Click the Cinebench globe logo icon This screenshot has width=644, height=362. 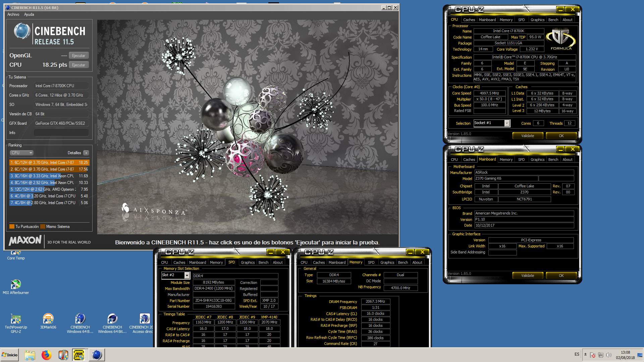tap(22, 31)
